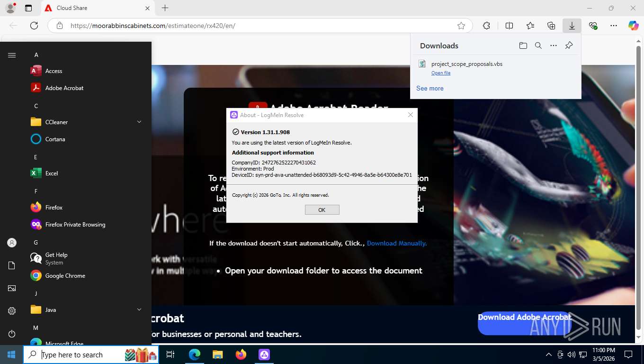
Task: Jump to letter C section header
Action: pyautogui.click(x=36, y=106)
